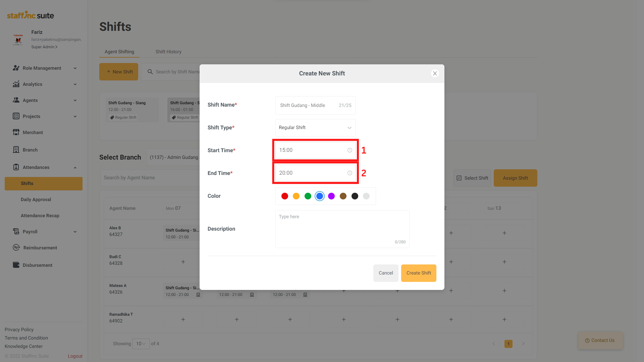Click the Cancel button
644x362 pixels.
point(386,273)
